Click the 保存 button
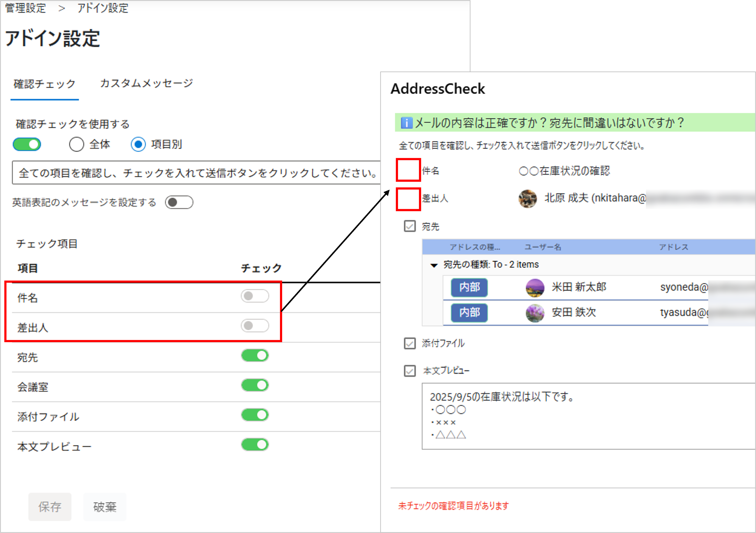The width and height of the screenshot is (756, 533). pyautogui.click(x=50, y=507)
